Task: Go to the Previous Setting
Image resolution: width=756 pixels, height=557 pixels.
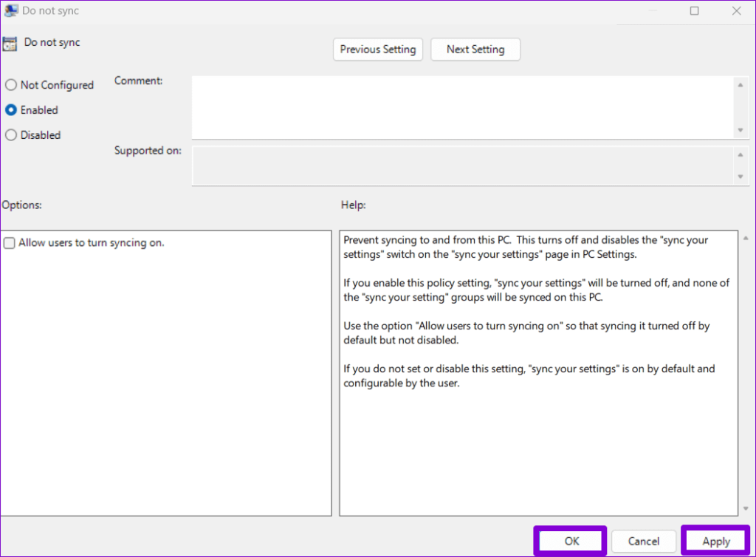Action: coord(378,49)
